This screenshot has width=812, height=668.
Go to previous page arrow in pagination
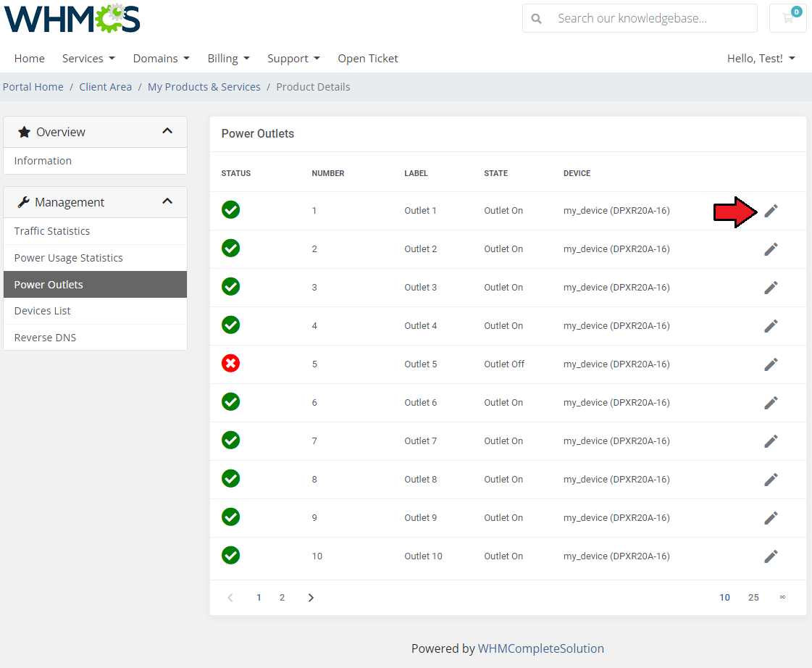click(x=230, y=598)
